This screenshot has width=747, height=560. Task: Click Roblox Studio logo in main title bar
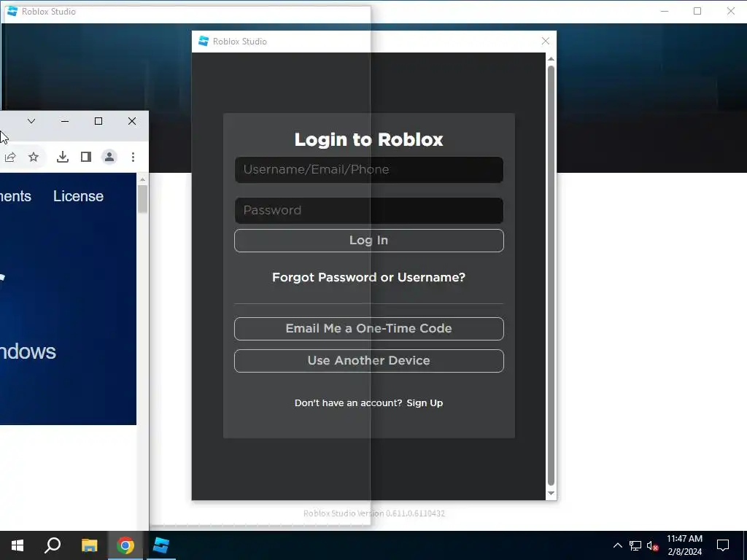pyautogui.click(x=12, y=11)
